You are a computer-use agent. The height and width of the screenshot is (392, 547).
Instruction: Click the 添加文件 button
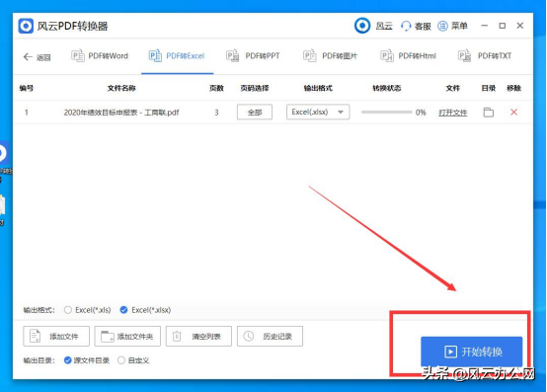56,336
